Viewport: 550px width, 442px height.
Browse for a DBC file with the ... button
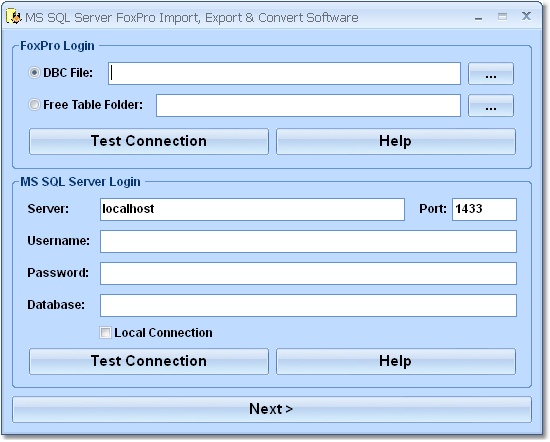coord(491,74)
